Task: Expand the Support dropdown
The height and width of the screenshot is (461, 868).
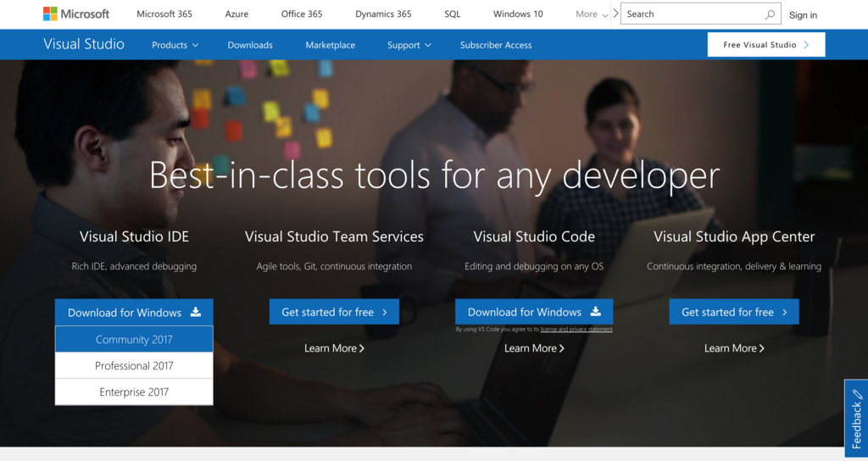Action: pos(409,45)
